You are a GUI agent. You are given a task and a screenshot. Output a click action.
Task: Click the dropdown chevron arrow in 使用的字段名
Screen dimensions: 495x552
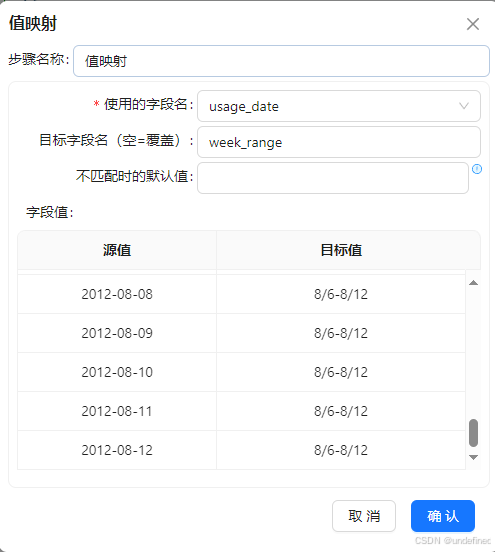464,106
